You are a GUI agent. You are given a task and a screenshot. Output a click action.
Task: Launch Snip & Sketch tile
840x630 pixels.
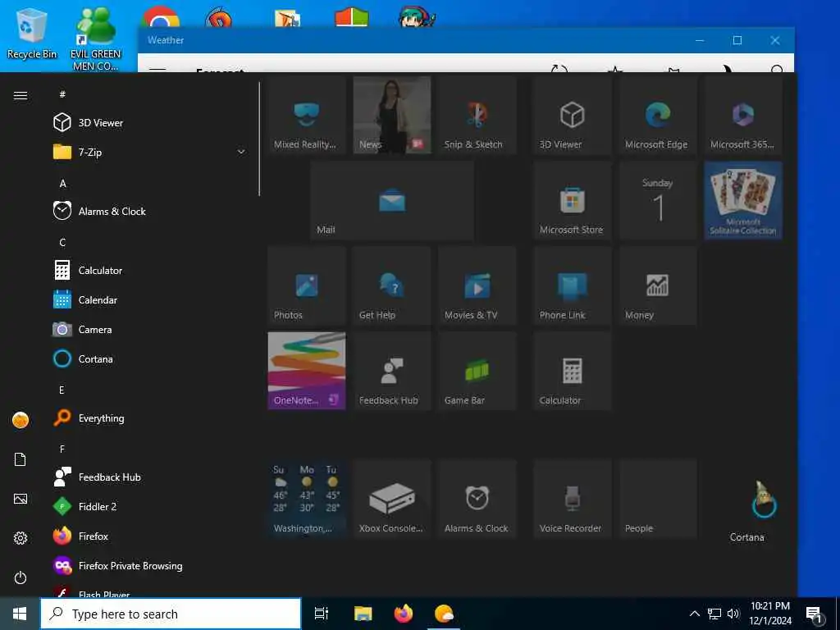477,115
